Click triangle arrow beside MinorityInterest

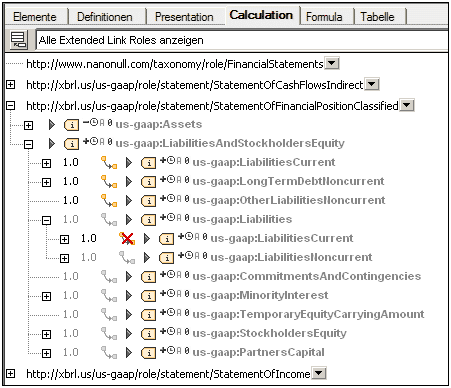point(129,296)
